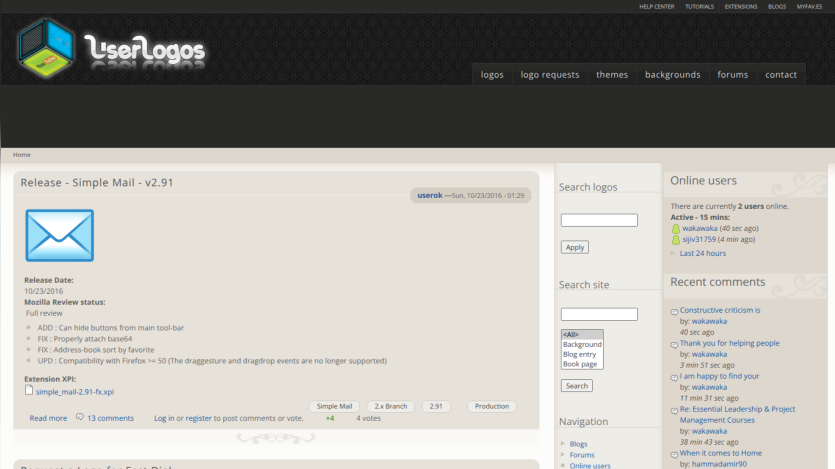Click comment icon beside Thank you for helping people
Screen dimensions: 835x469
point(674,345)
